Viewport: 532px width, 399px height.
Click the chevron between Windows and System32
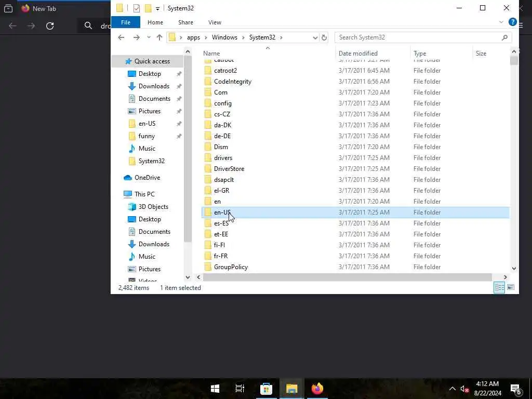pyautogui.click(x=243, y=37)
